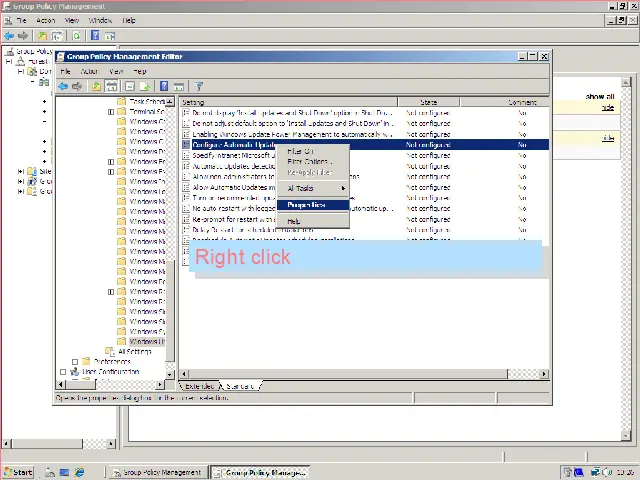Click Internet Explorer icon in quick launch

tap(79, 472)
